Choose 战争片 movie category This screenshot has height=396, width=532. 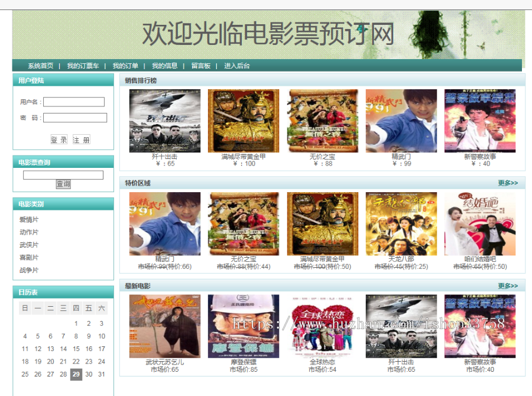tap(29, 270)
